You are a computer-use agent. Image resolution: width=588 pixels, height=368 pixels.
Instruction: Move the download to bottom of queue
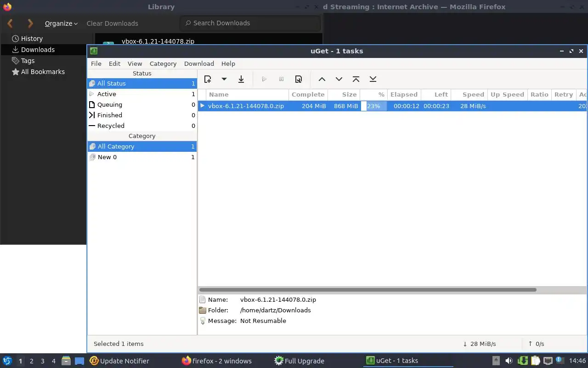(373, 79)
